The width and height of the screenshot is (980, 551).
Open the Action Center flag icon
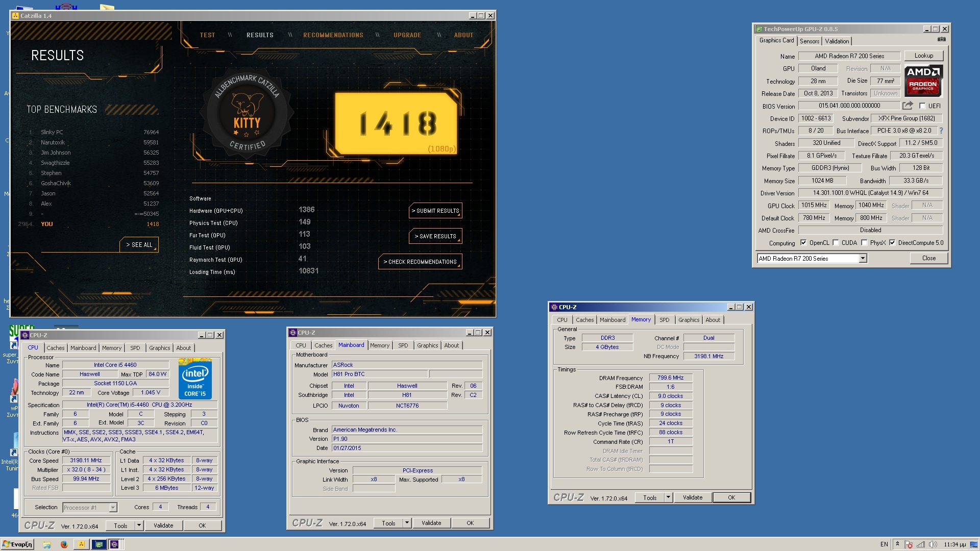coord(909,544)
